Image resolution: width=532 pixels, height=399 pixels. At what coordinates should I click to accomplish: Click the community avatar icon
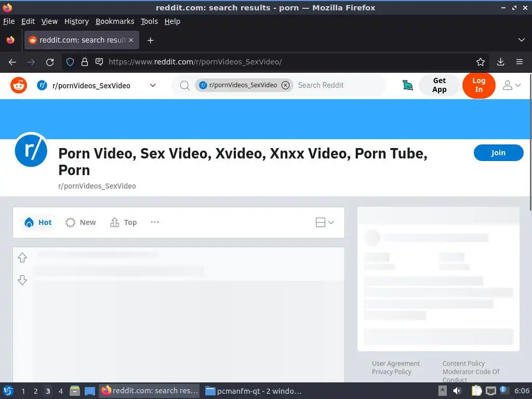(31, 150)
